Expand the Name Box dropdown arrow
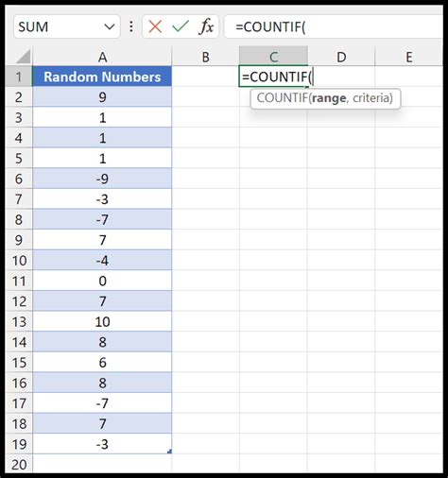 [110, 26]
